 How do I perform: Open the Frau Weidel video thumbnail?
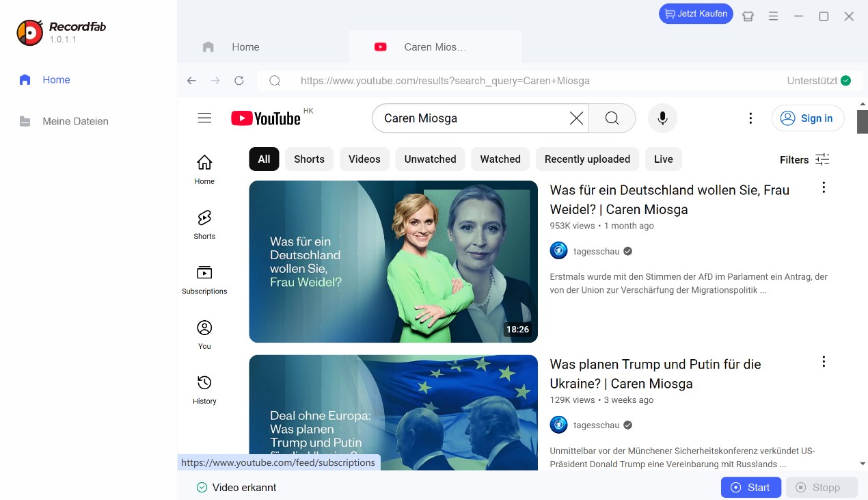394,261
